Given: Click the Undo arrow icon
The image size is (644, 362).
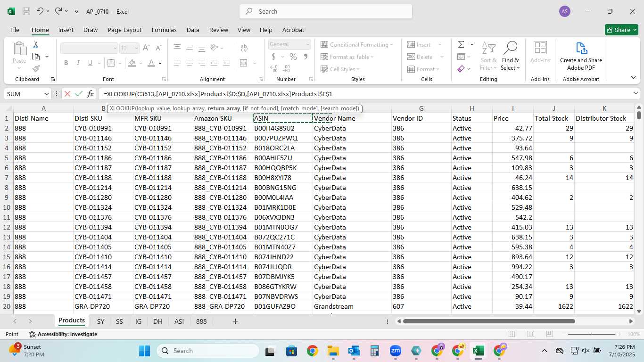Looking at the screenshot, I should pyautogui.click(x=40, y=11).
